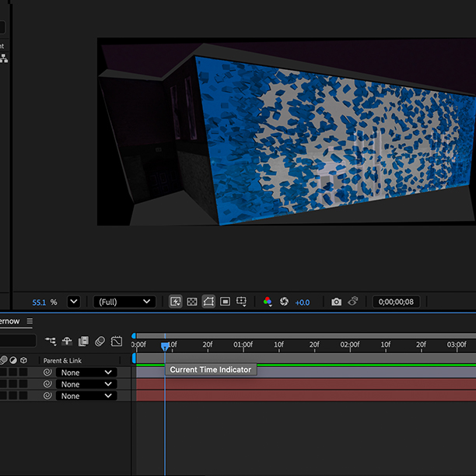Open the (Full) resolution dropdown

pos(124,302)
